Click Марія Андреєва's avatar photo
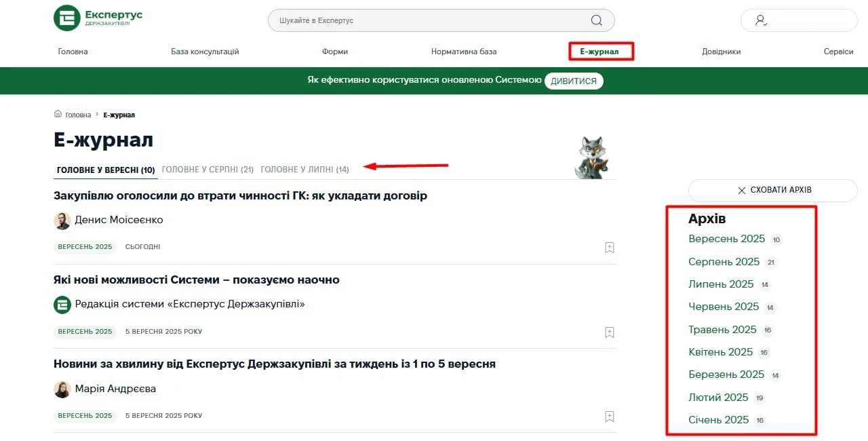 [62, 388]
